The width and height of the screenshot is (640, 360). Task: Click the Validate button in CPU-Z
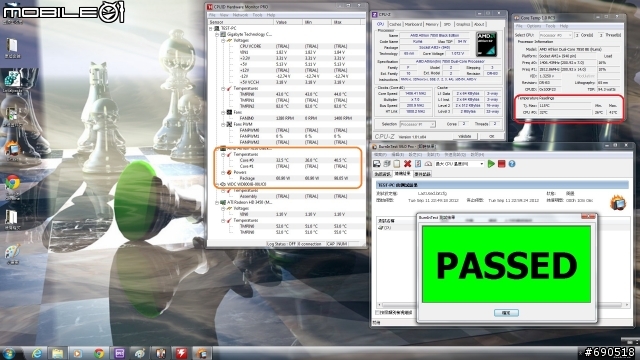[x=464, y=136]
